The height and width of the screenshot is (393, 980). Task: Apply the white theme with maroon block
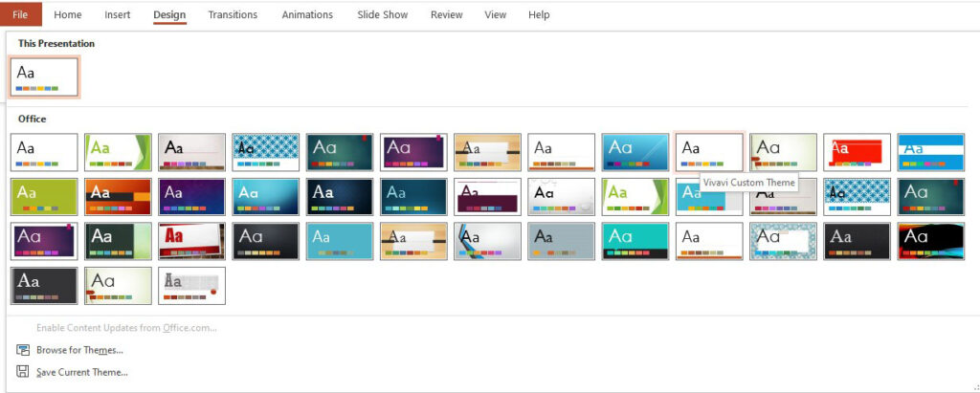tap(487, 197)
